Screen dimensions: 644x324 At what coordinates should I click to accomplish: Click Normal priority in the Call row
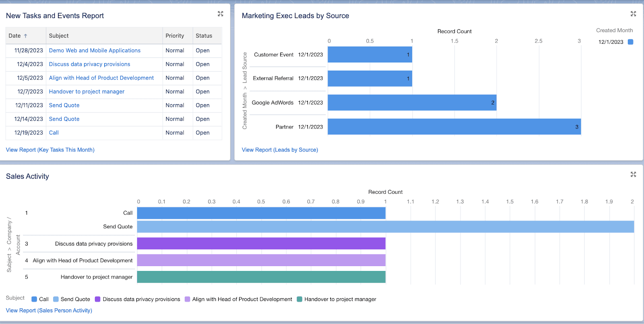175,133
